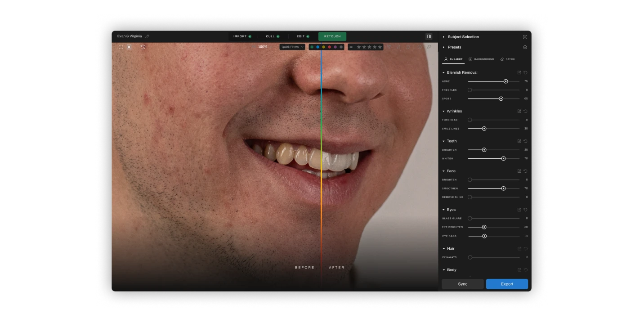This screenshot has width=644, height=323.
Task: Click the pencil icon beside Evan & Virginia
Action: click(x=147, y=36)
